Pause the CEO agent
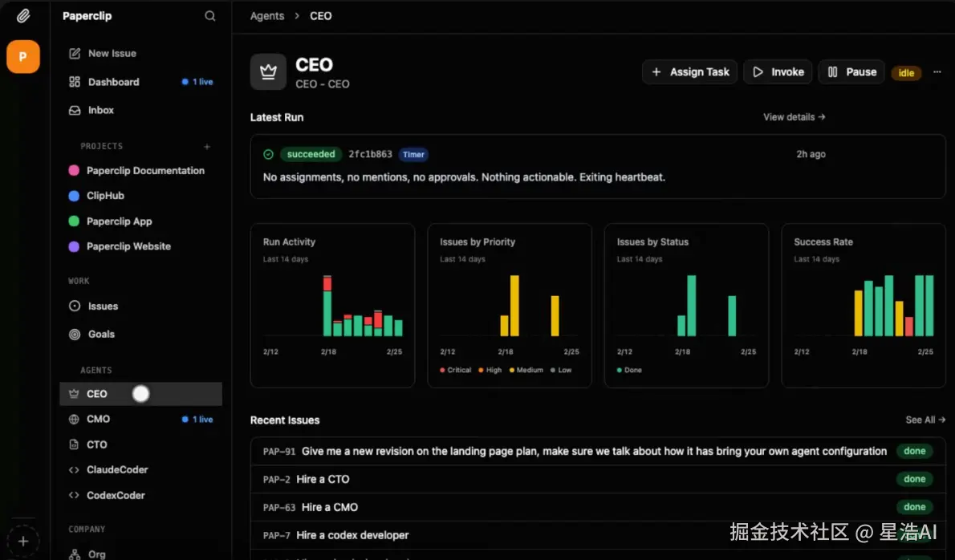Image resolution: width=955 pixels, height=560 pixels. [851, 72]
